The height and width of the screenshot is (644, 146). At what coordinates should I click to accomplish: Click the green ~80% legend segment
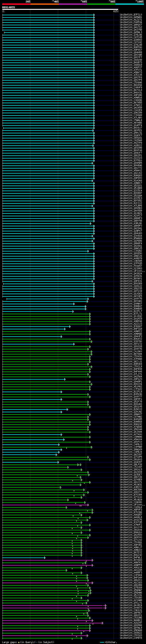pos(101,4)
